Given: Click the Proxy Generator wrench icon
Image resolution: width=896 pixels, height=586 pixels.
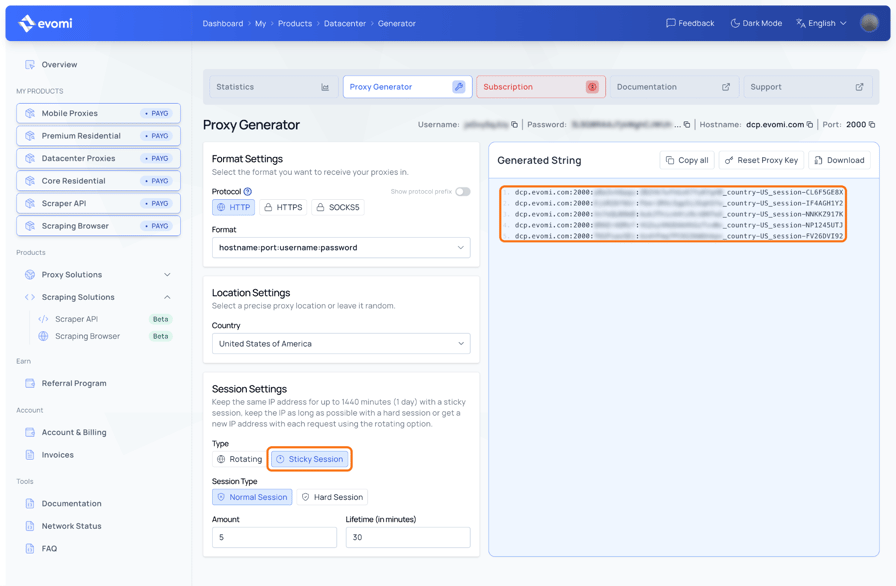Looking at the screenshot, I should (x=459, y=87).
